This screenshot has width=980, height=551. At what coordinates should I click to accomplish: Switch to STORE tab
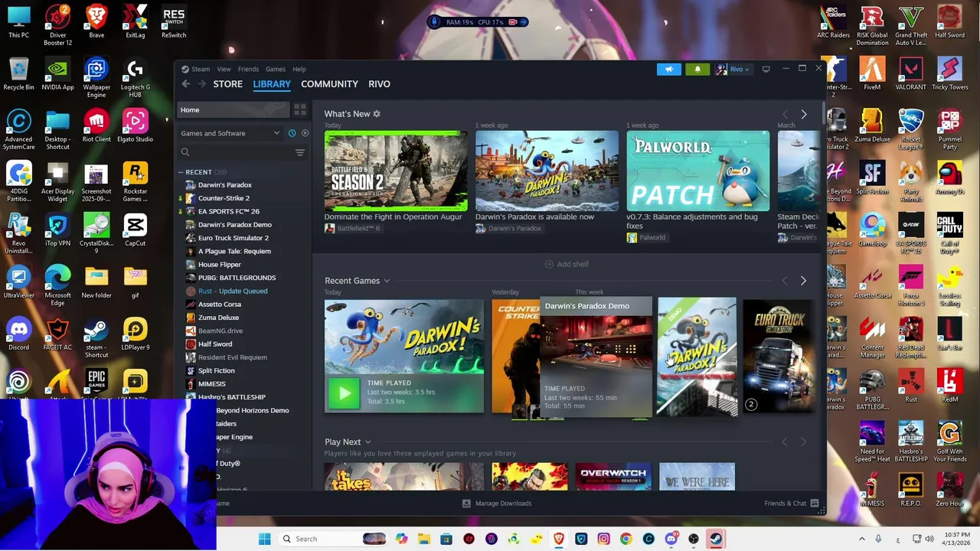[227, 84]
